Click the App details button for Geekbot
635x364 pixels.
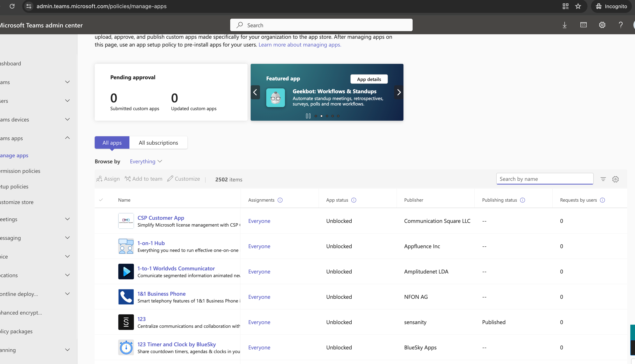[x=369, y=79]
